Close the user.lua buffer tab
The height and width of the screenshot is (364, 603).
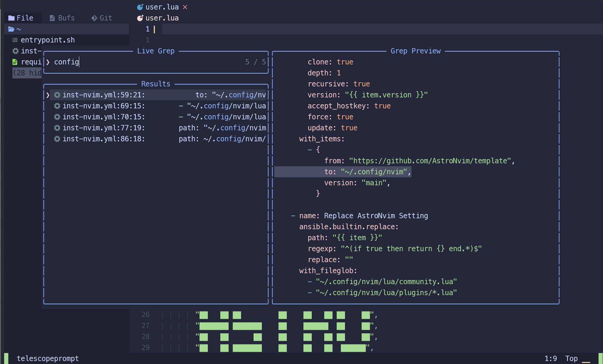[x=185, y=7]
